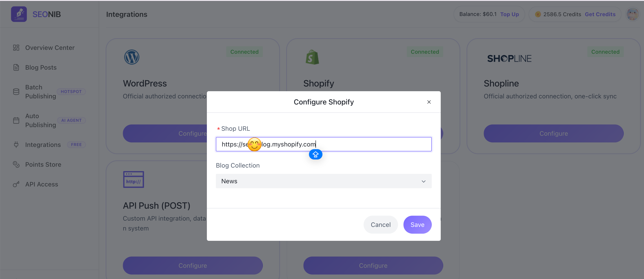The width and height of the screenshot is (644, 279).
Task: Go to Blog Posts in the sidebar
Action: tap(41, 67)
